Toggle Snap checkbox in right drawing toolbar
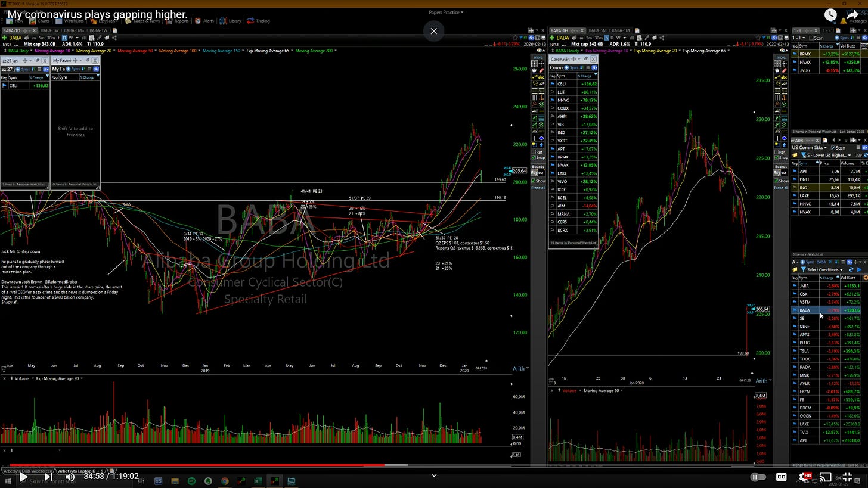 pos(777,157)
